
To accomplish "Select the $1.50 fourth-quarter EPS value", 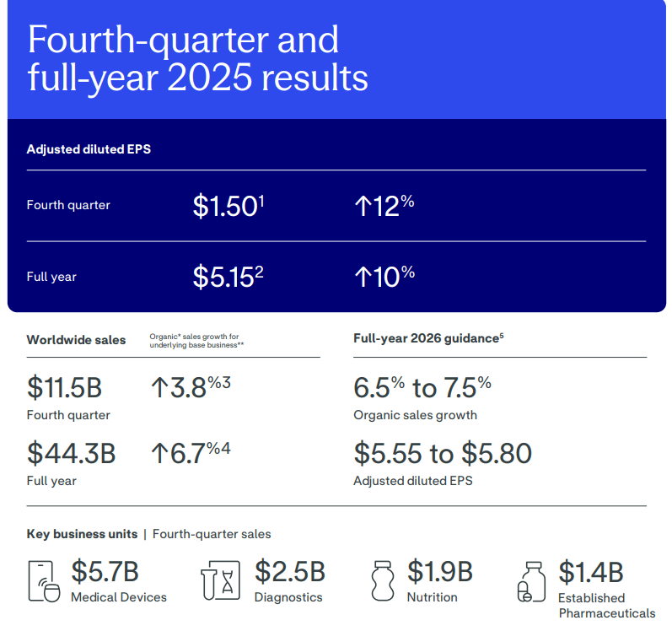I will click(x=224, y=206).
